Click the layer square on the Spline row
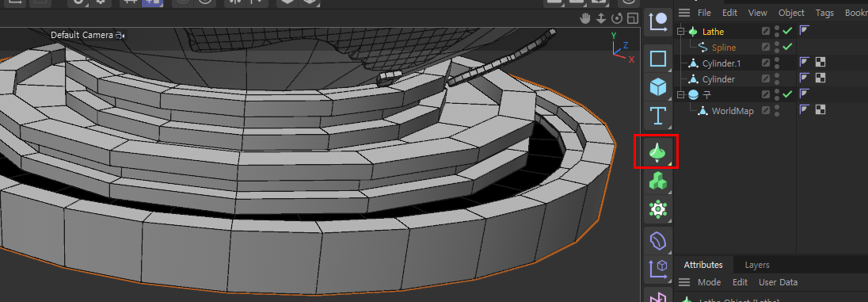Screen dimensions: 868x302 point(766,47)
